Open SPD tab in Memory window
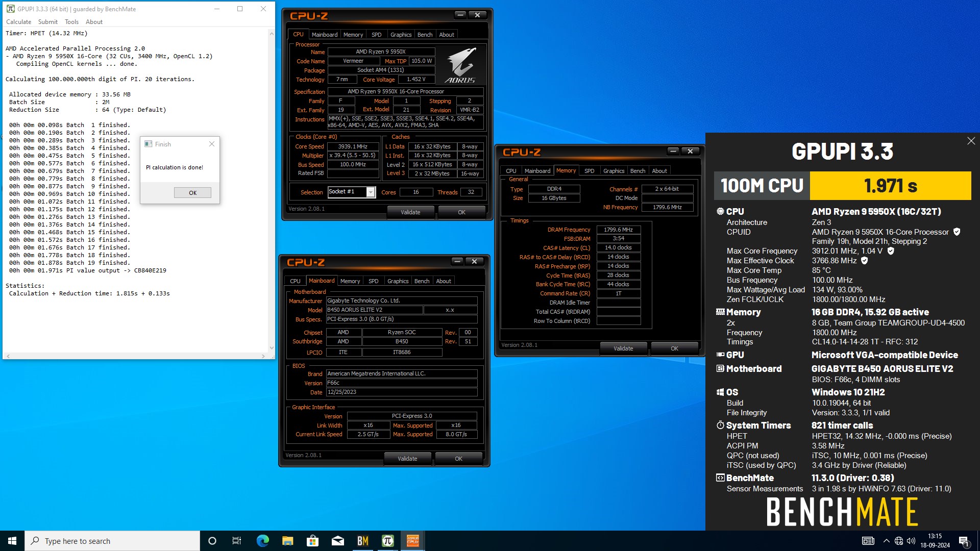980x551 pixels. 589,171
